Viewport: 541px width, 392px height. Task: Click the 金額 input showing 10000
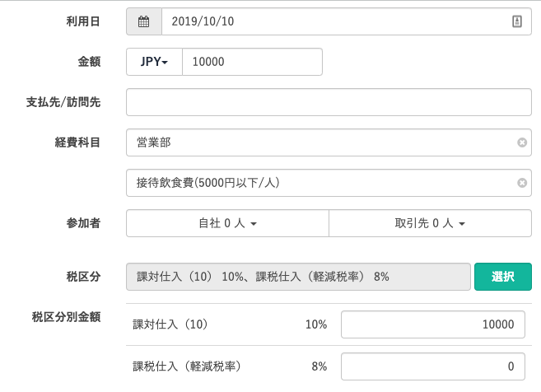tap(251, 63)
